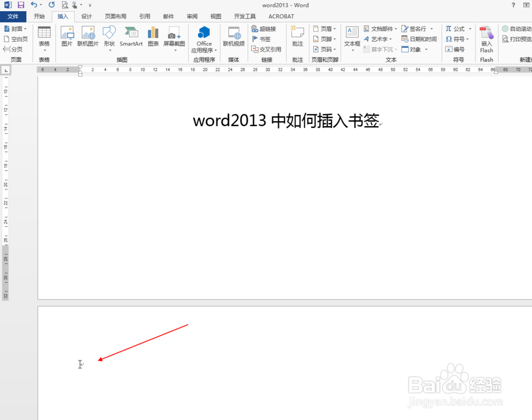The image size is (532, 420).
Task: Click the 书签 bookmark button
Action: (261, 39)
